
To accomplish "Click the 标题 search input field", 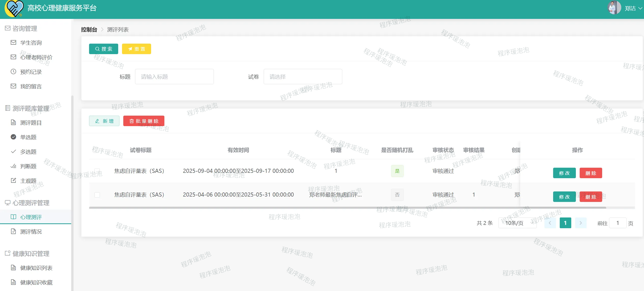I will pyautogui.click(x=174, y=77).
